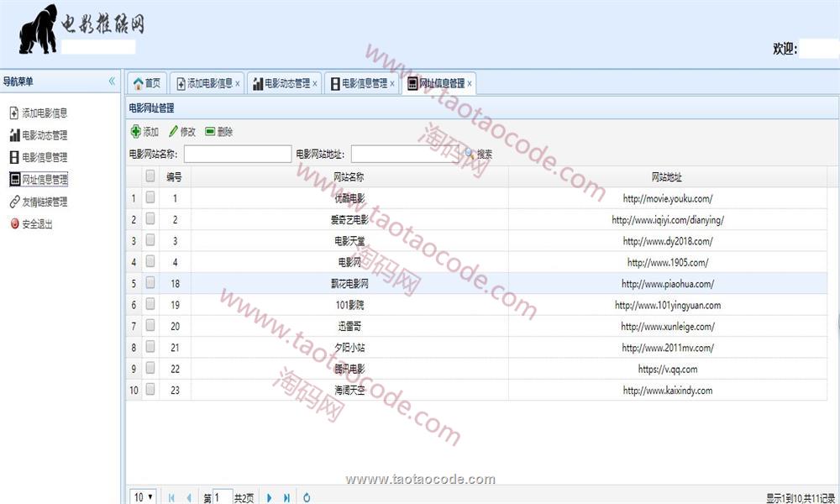The height and width of the screenshot is (504, 840).
Task: Collapse the 导航菜单 navigation panel
Action: (112, 81)
